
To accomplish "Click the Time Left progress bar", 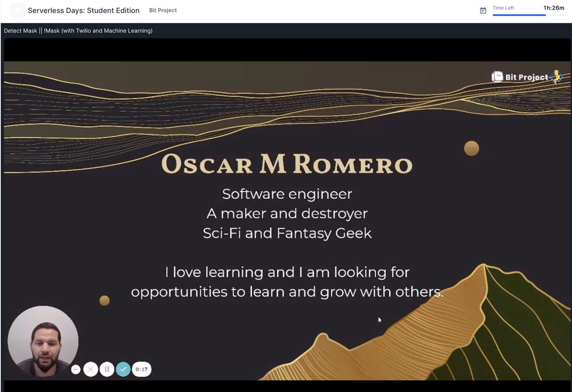I will point(528,15).
